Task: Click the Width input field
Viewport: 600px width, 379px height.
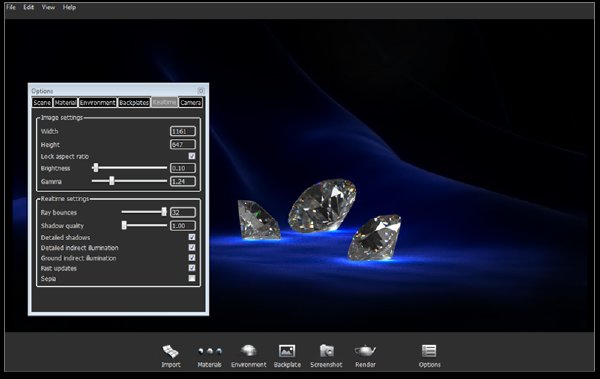Action: [183, 131]
